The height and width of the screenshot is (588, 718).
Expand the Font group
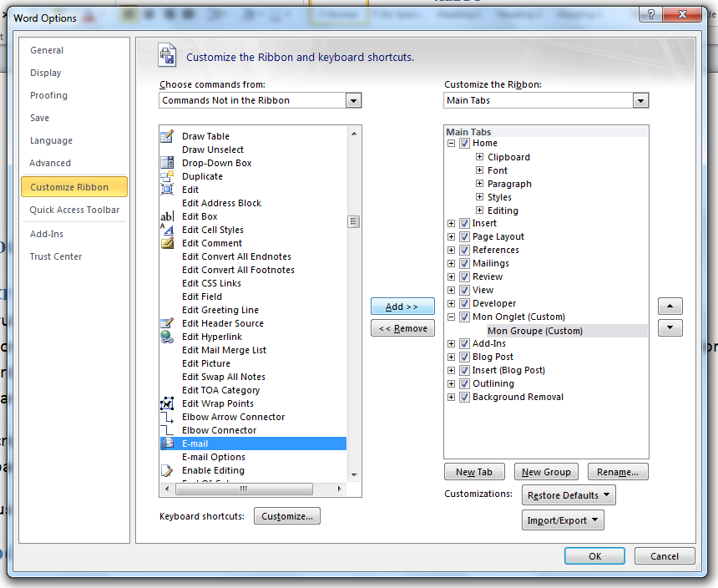click(x=479, y=170)
